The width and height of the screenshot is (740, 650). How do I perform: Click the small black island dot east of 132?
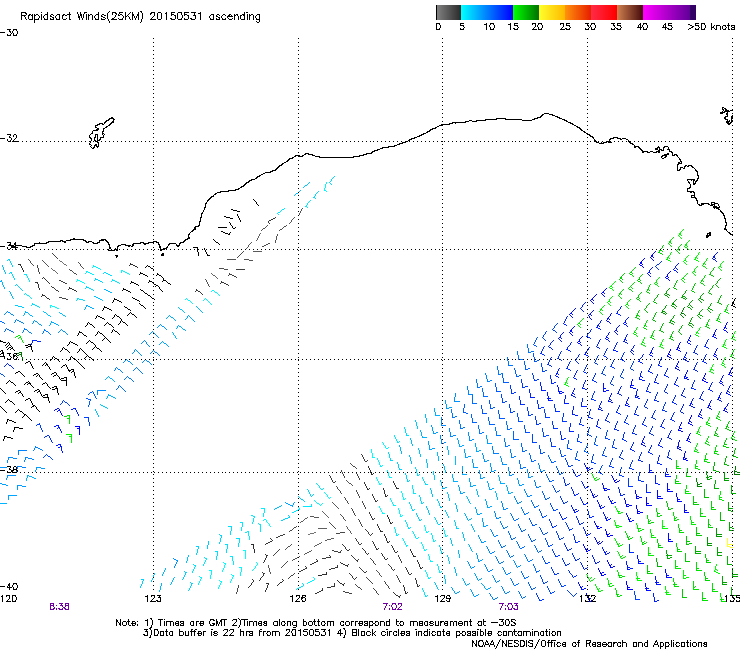click(x=708, y=235)
